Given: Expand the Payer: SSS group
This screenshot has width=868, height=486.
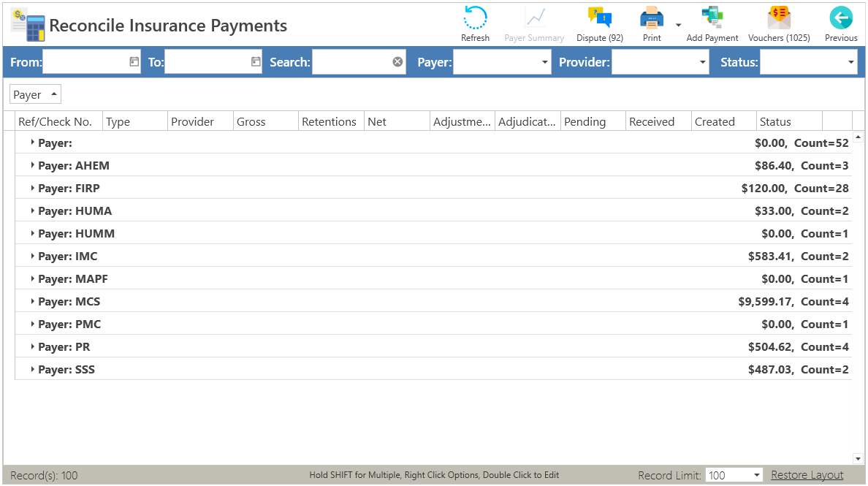Looking at the screenshot, I should pos(32,369).
